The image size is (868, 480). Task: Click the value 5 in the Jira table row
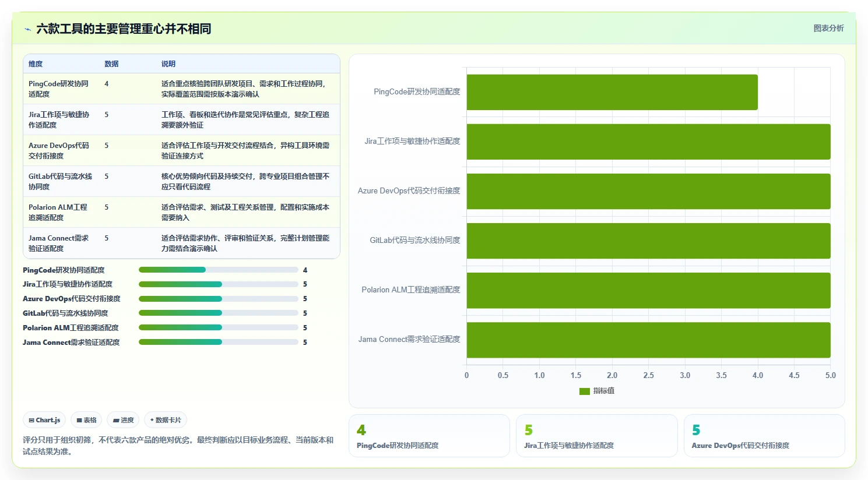107,115
